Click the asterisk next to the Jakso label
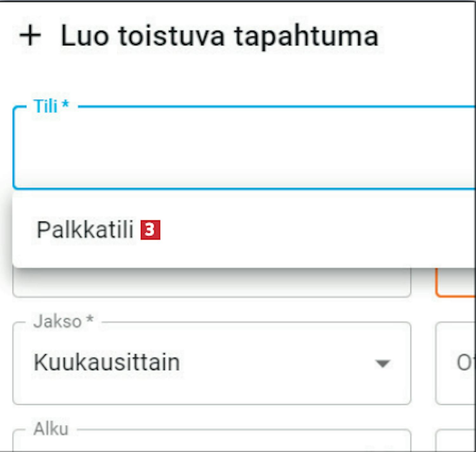Viewport: 476px width, 452px height. tap(90, 319)
